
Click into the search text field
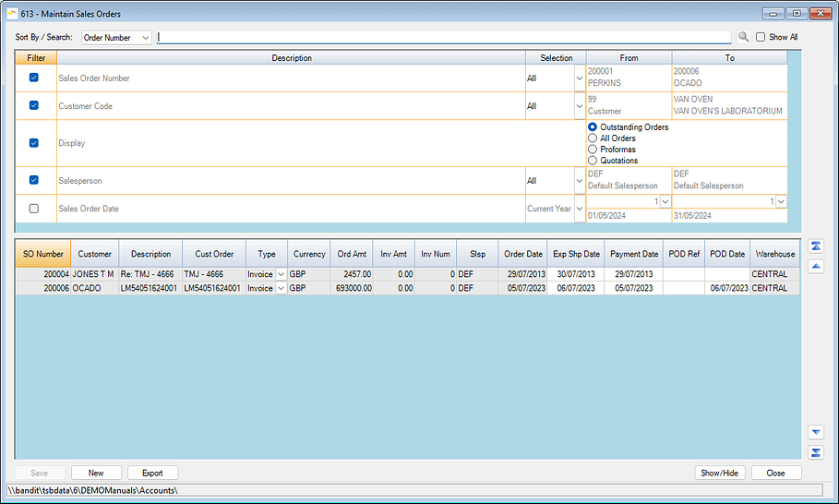click(443, 38)
